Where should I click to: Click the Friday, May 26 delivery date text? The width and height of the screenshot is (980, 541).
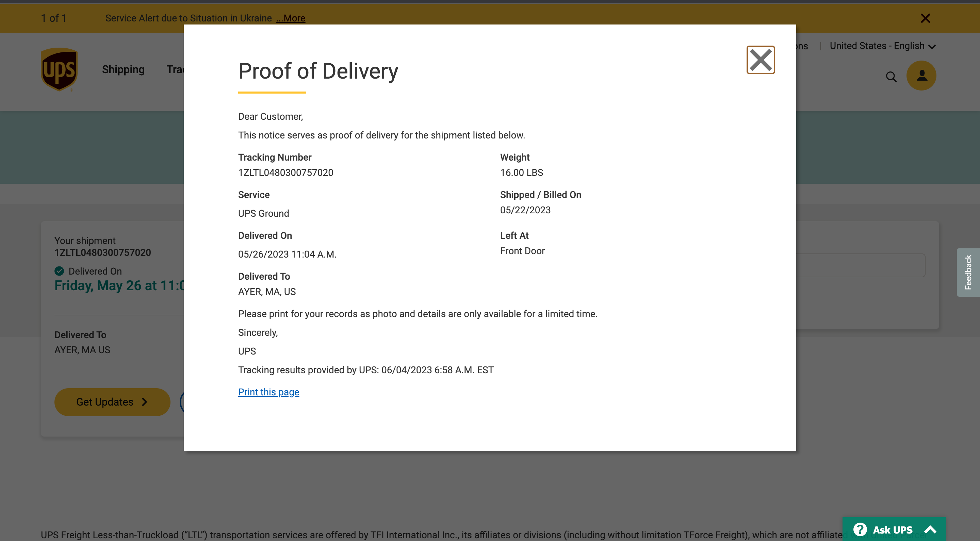[x=119, y=285]
